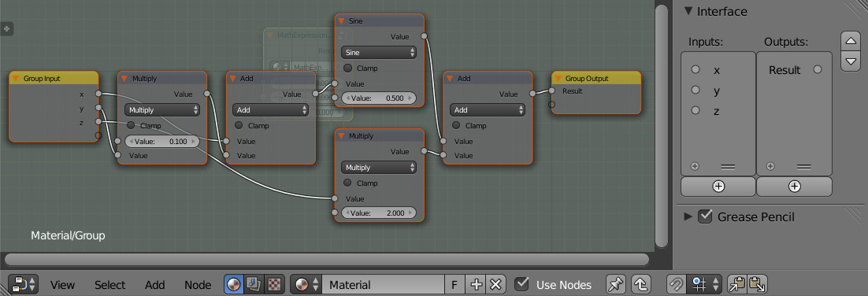The width and height of the screenshot is (868, 296).
Task: Unlink material with X icon
Action: (x=495, y=285)
